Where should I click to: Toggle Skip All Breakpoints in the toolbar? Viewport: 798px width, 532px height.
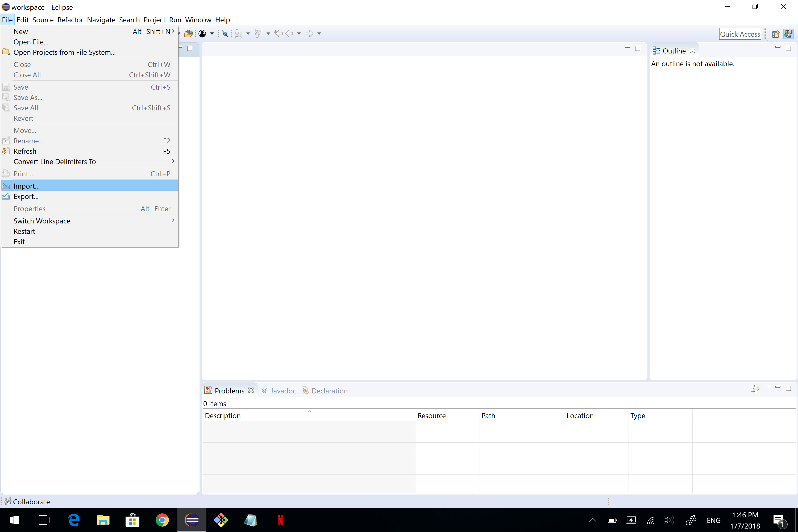click(x=225, y=33)
